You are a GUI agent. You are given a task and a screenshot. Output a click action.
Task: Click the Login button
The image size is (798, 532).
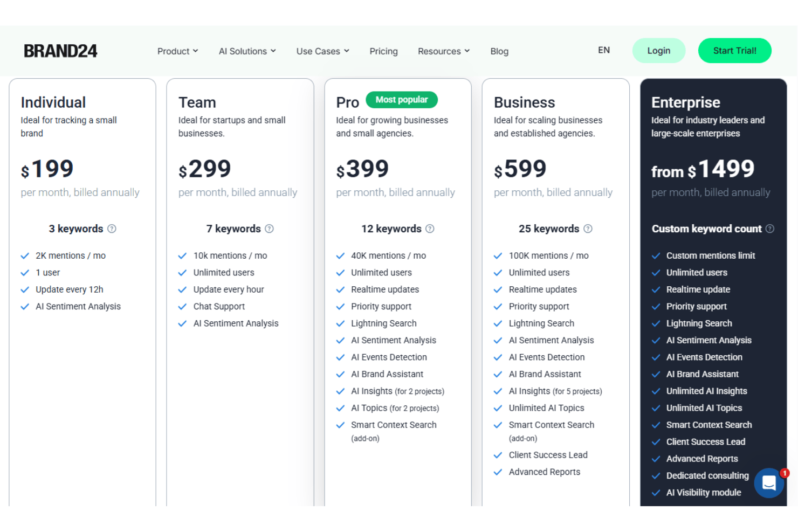(659, 51)
